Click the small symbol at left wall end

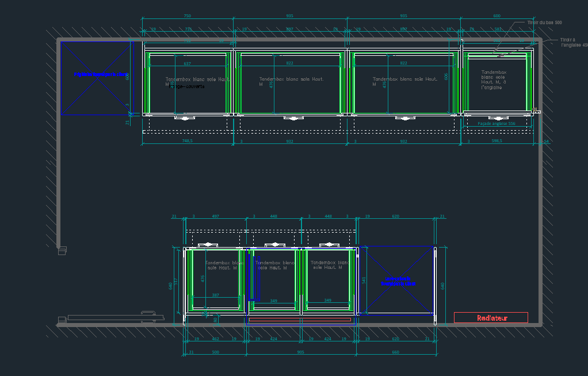(x=62, y=250)
